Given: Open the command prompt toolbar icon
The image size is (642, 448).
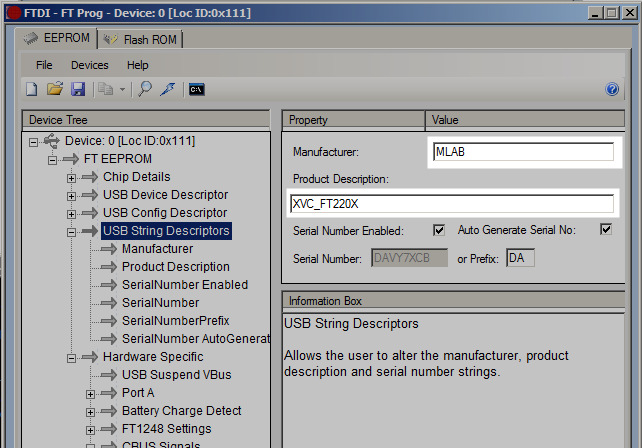Looking at the screenshot, I should pyautogui.click(x=197, y=89).
